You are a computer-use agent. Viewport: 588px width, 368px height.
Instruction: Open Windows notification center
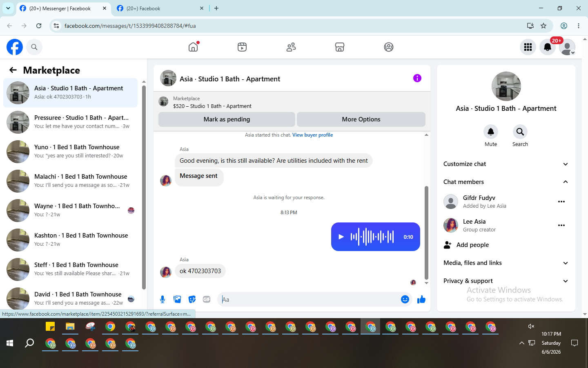(575, 343)
